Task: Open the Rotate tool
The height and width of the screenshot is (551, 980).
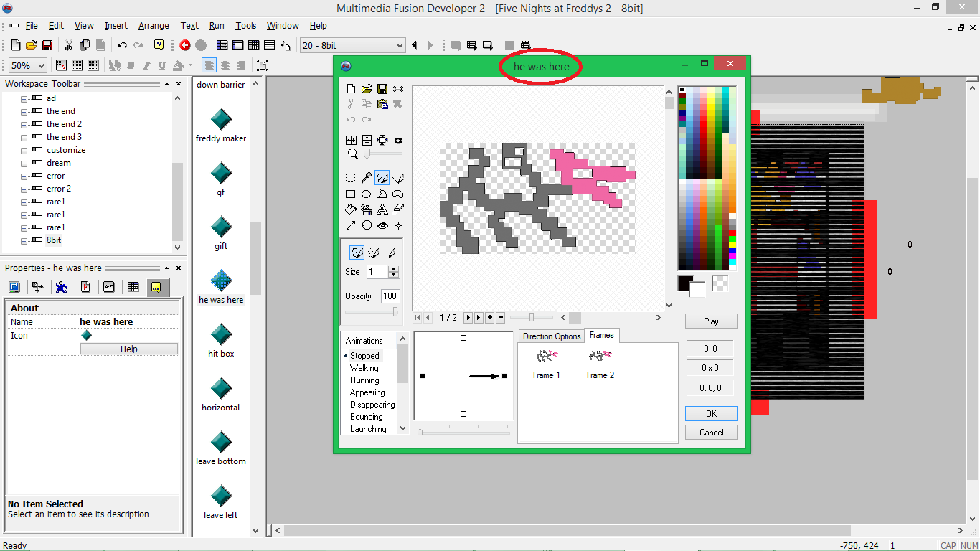Action: coord(367,225)
